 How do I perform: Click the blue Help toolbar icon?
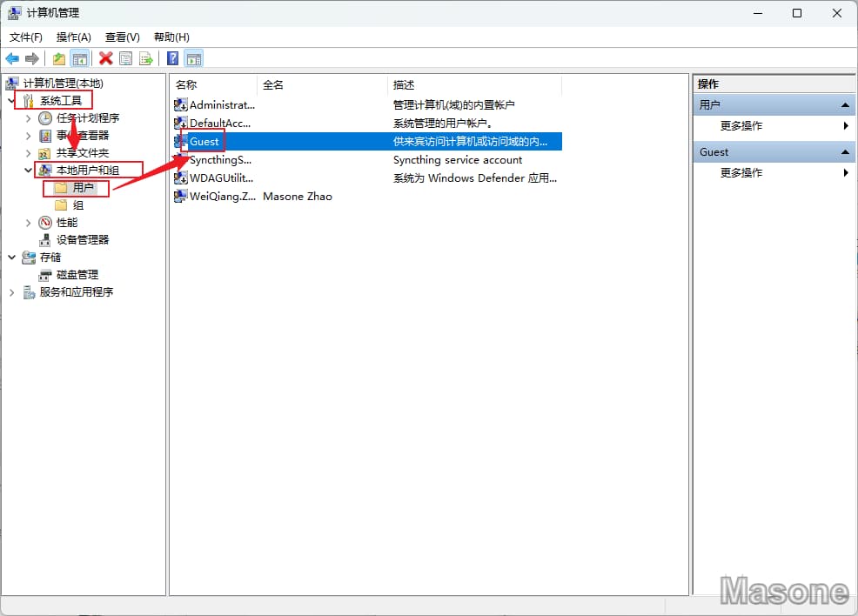(x=172, y=58)
